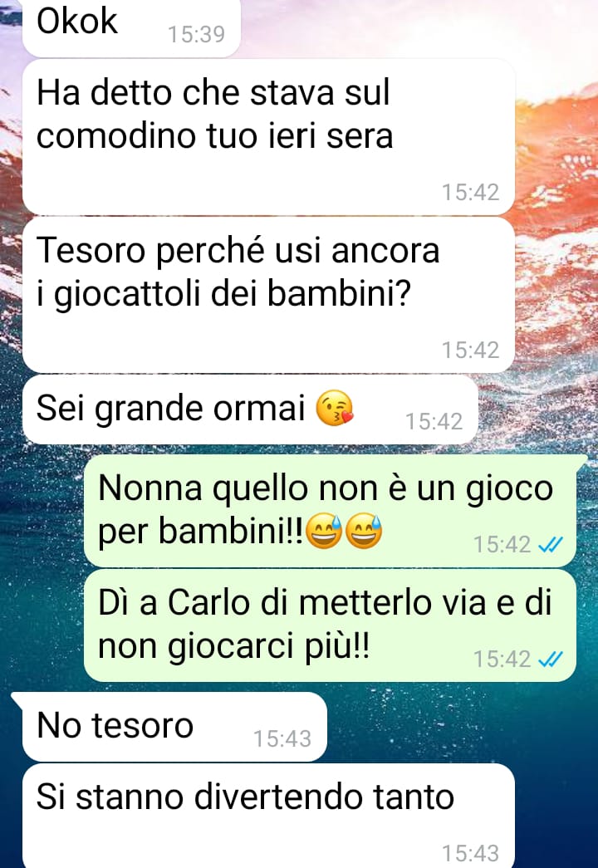Click the 15:42 timestamp under "giocattoli dei bambini?"
The image size is (598, 868).
[x=471, y=350]
